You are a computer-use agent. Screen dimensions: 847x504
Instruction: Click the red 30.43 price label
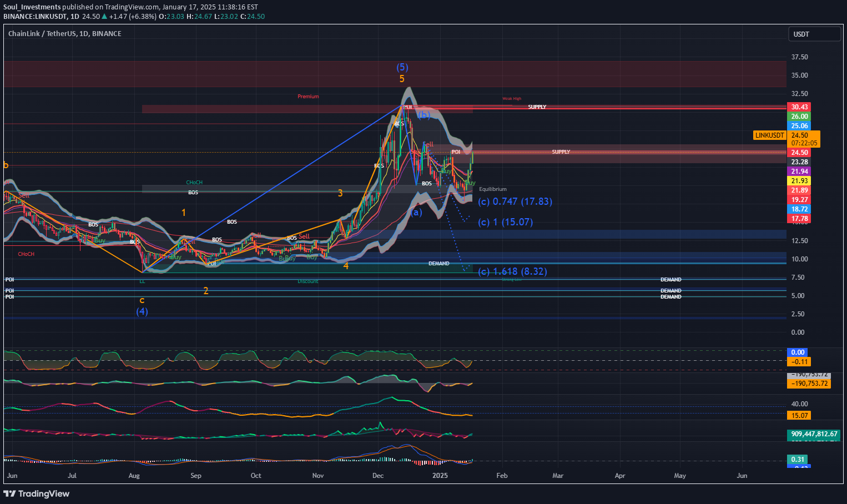pos(799,107)
